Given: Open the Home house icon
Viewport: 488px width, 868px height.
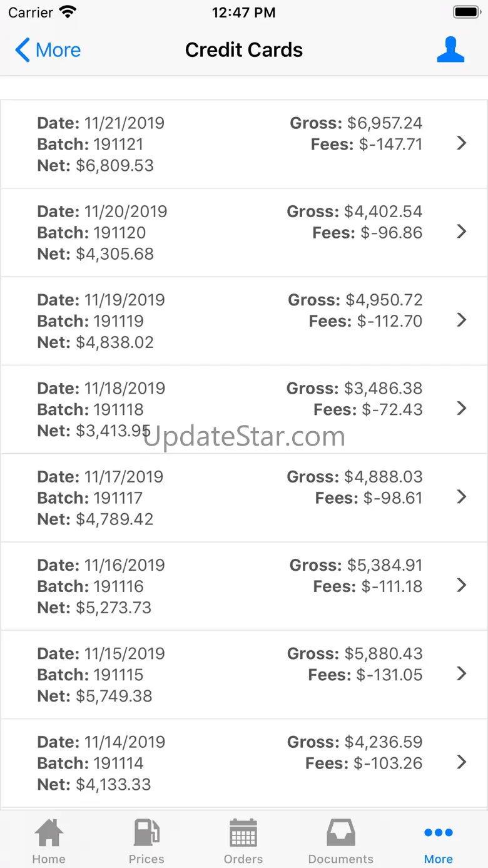Looking at the screenshot, I should click(x=49, y=833).
